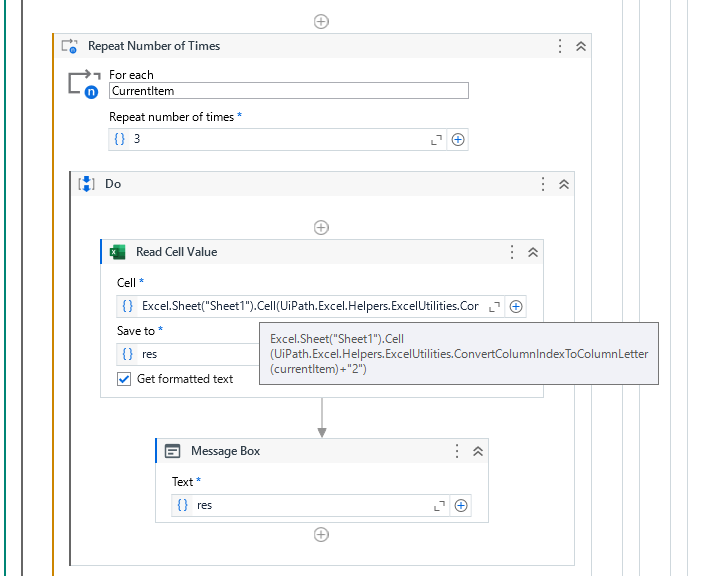Click the Do sequence title

click(x=113, y=184)
